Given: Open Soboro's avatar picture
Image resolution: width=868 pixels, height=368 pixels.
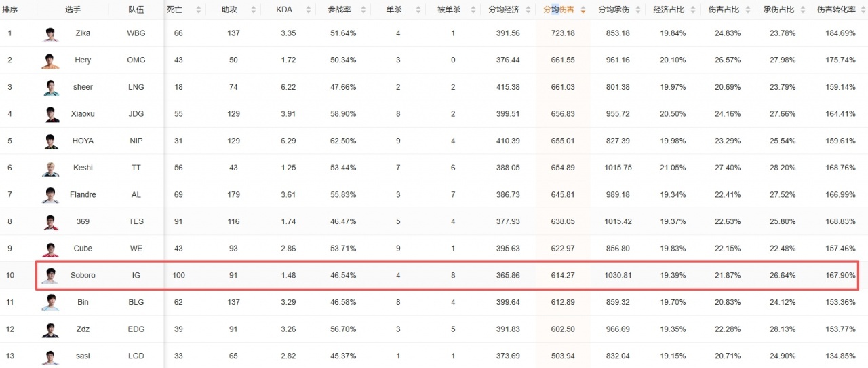Looking at the screenshot, I should click(x=50, y=276).
